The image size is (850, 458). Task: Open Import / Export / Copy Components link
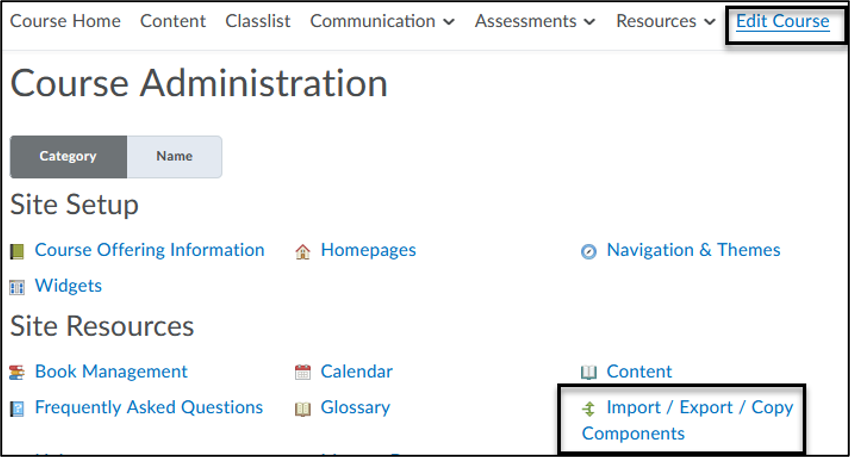pos(699,408)
